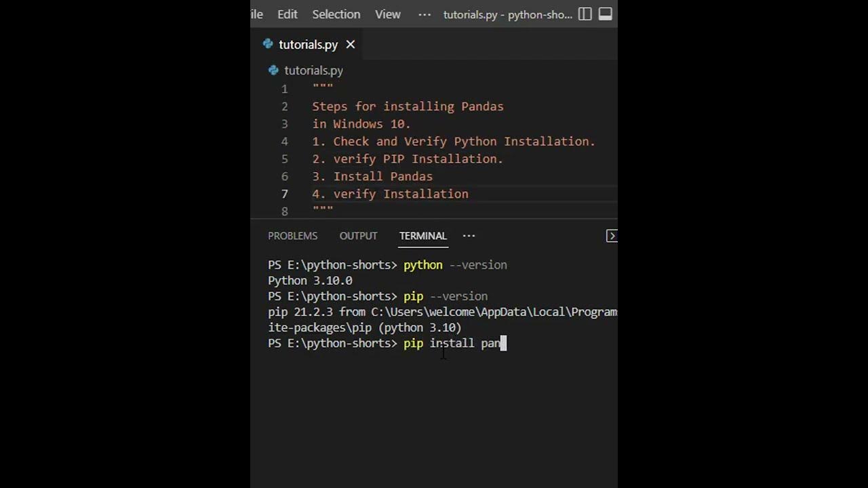Select the tutorials.py editor tab
The image size is (868, 488).
(x=309, y=44)
